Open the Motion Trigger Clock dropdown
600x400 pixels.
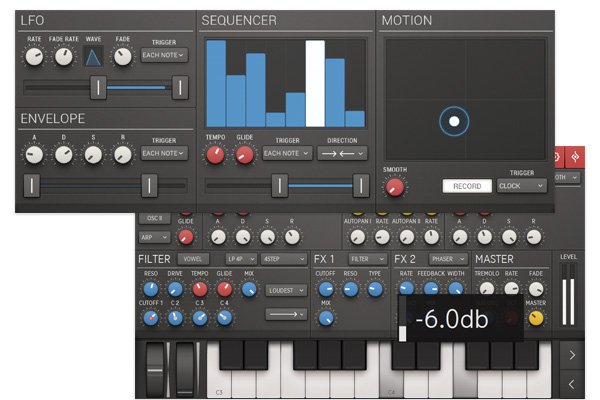coord(522,186)
